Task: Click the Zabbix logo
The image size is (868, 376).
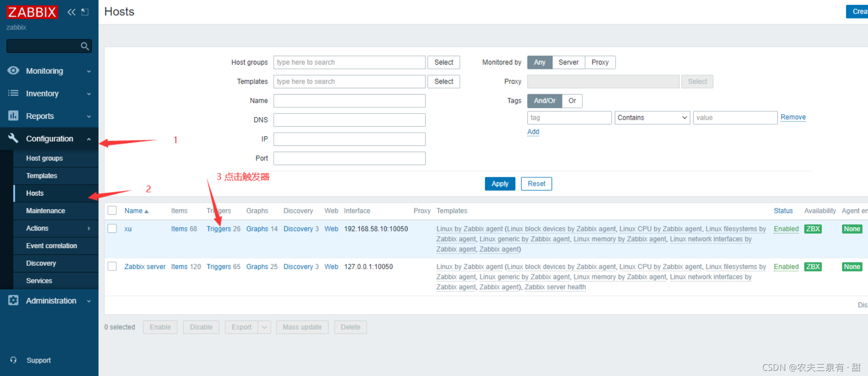Action: 32,12
